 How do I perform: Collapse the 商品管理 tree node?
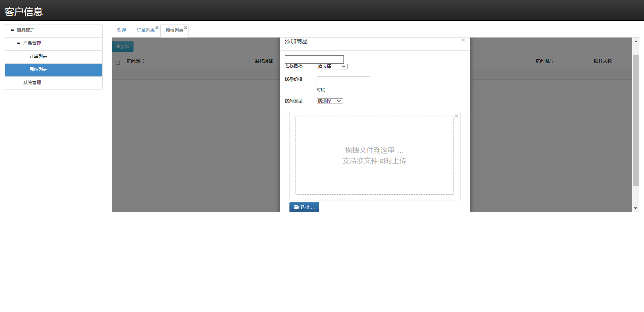[12, 30]
